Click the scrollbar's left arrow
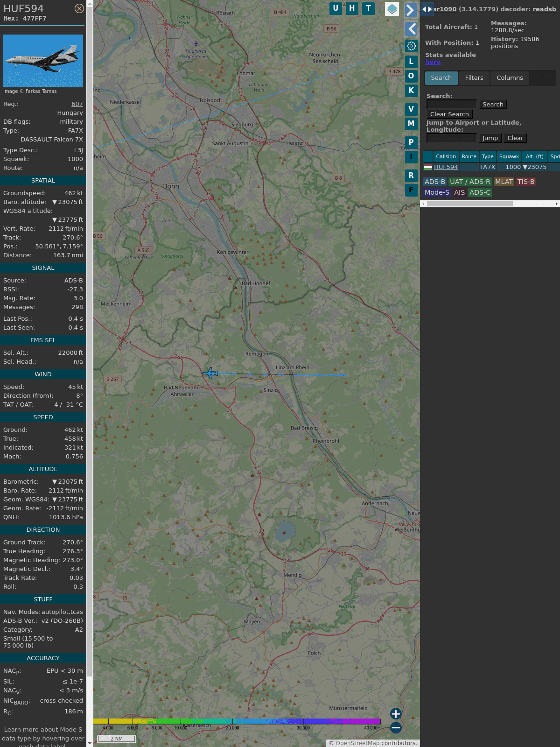 [423, 204]
